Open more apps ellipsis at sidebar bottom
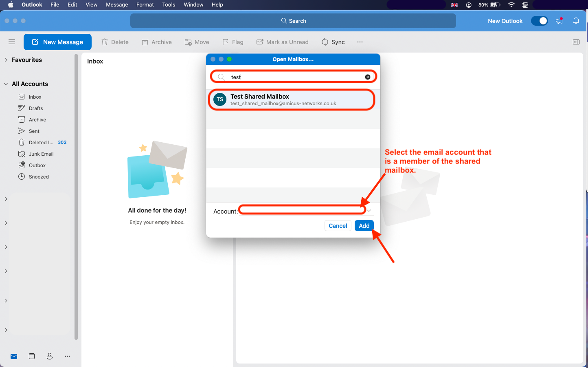This screenshot has width=588, height=368. 68,356
